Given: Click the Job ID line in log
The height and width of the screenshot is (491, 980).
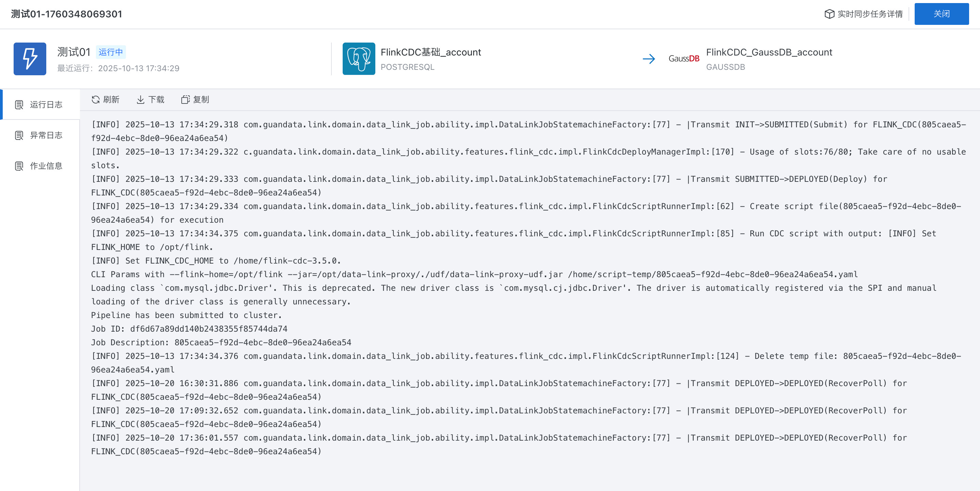Looking at the screenshot, I should (x=189, y=329).
